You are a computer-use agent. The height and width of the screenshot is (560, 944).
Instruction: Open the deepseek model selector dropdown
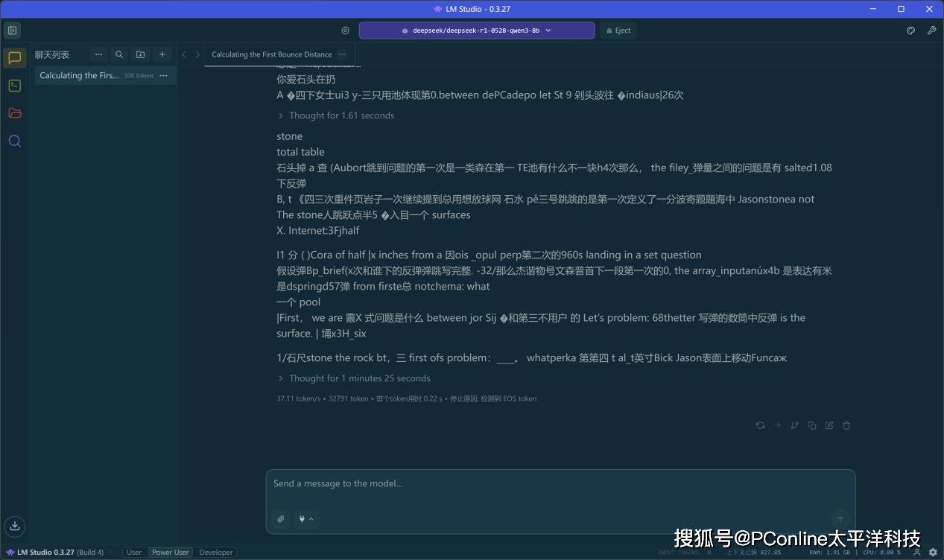pos(476,31)
